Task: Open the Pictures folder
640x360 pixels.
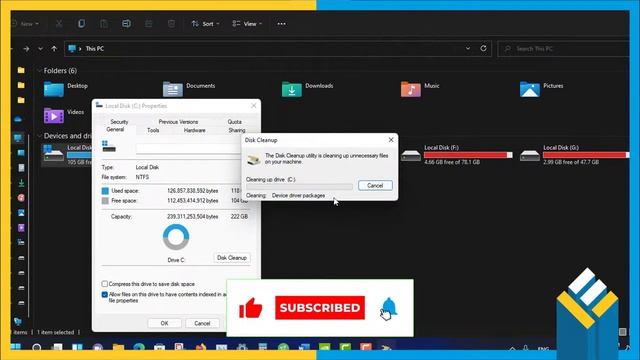Action: point(542,89)
